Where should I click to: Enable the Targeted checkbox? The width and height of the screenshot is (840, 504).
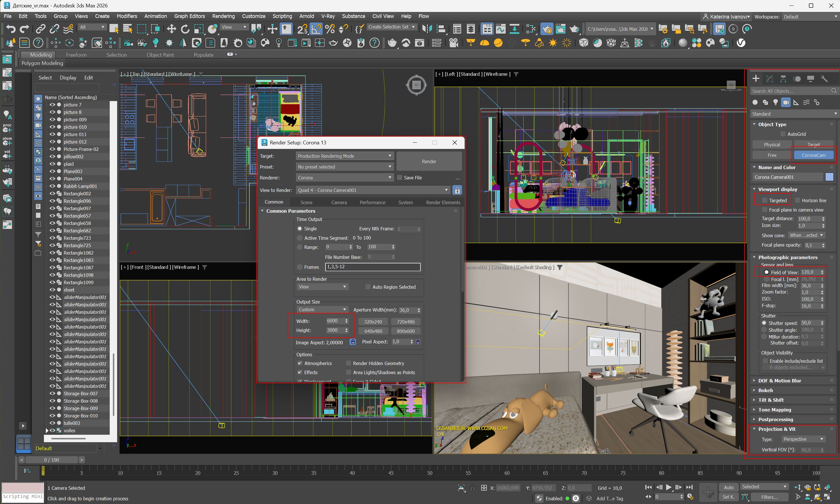pos(765,200)
